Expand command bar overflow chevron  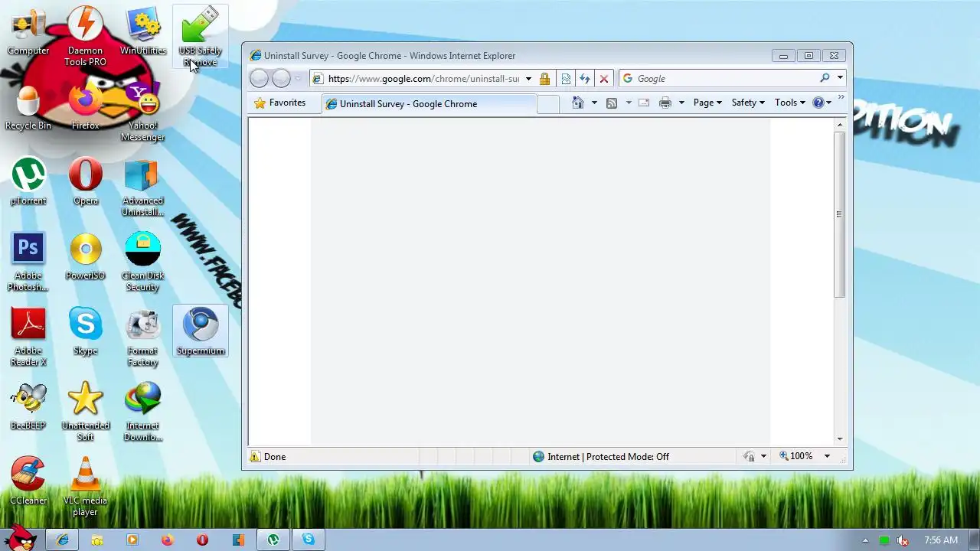point(841,97)
